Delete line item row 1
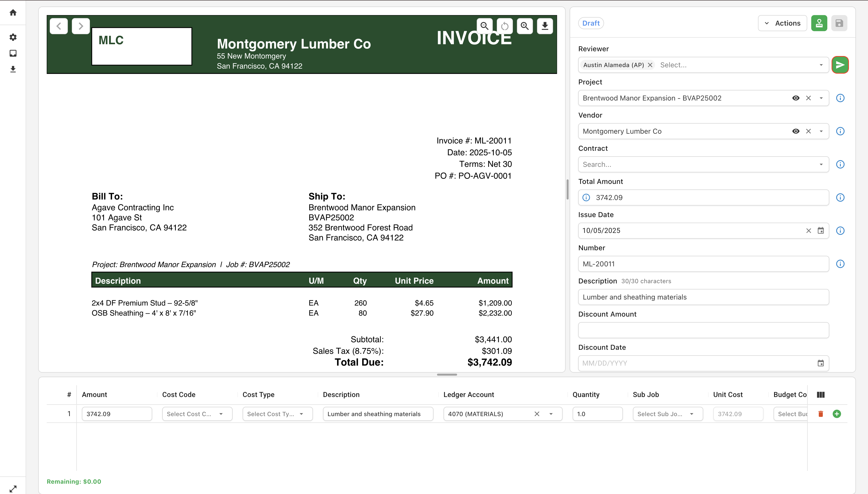This screenshot has width=868, height=494. click(821, 414)
